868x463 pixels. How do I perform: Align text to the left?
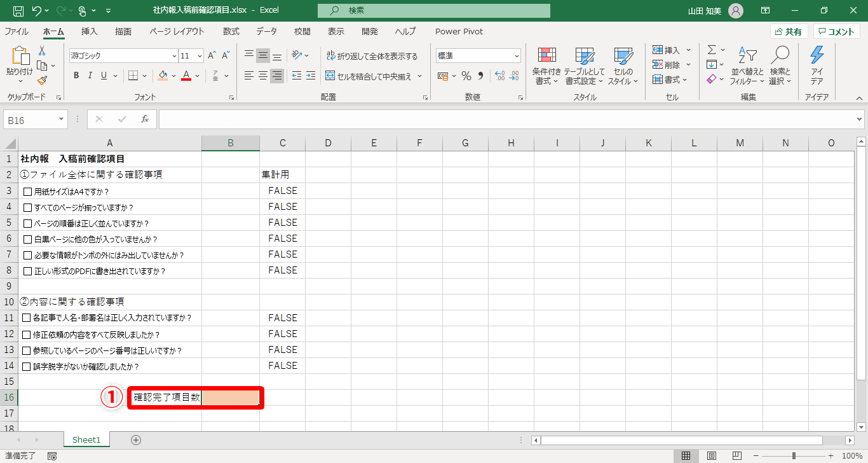pos(249,76)
